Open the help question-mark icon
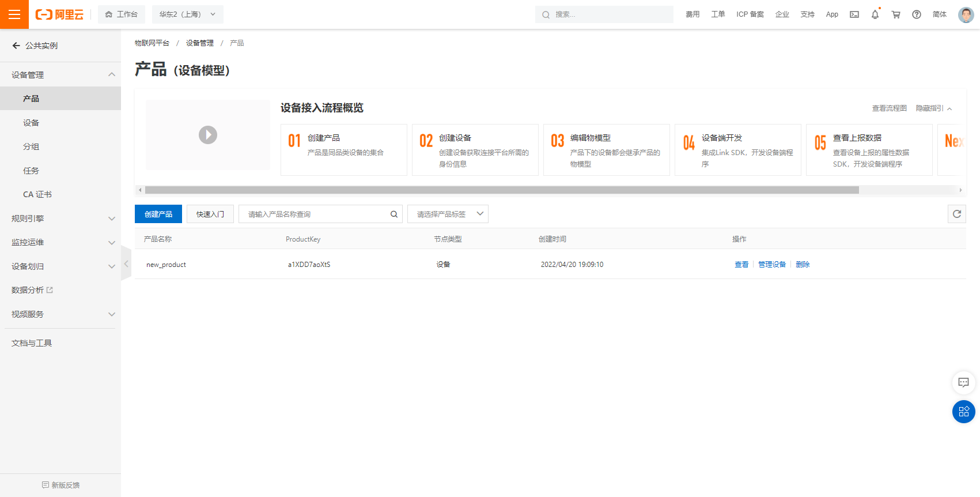The width and height of the screenshot is (980, 497). (x=917, y=14)
